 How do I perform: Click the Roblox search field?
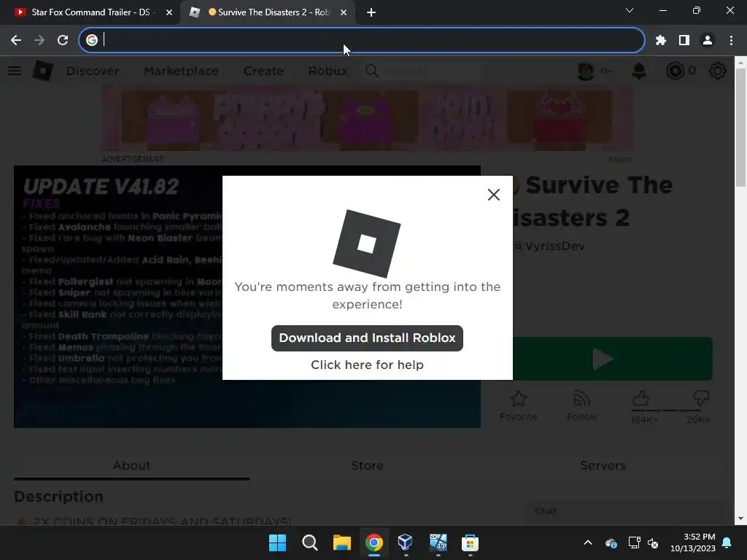(423, 71)
